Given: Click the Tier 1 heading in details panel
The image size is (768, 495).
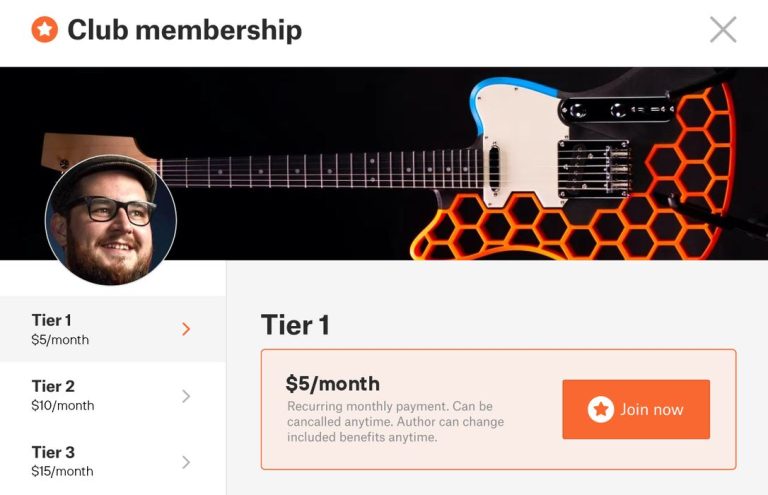Looking at the screenshot, I should coord(295,325).
